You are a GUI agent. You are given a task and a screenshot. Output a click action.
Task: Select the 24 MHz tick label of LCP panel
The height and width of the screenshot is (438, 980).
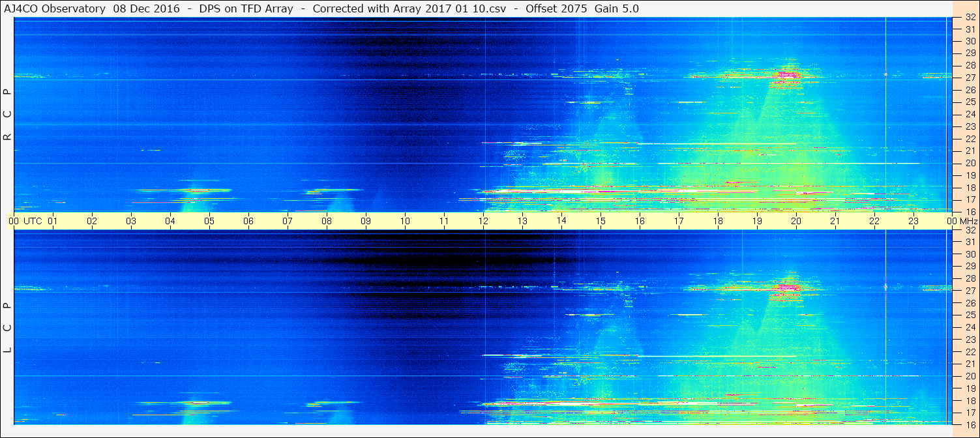point(970,327)
